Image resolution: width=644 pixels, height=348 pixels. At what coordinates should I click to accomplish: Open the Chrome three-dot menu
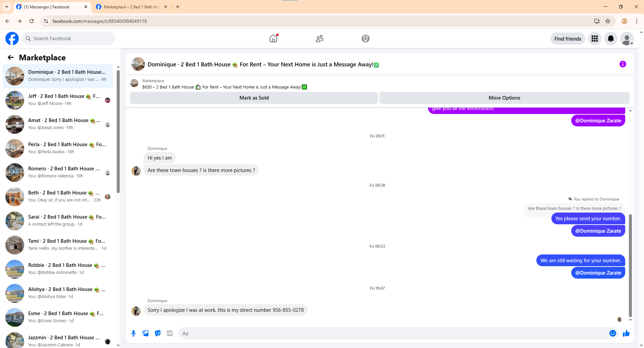tap(637, 21)
